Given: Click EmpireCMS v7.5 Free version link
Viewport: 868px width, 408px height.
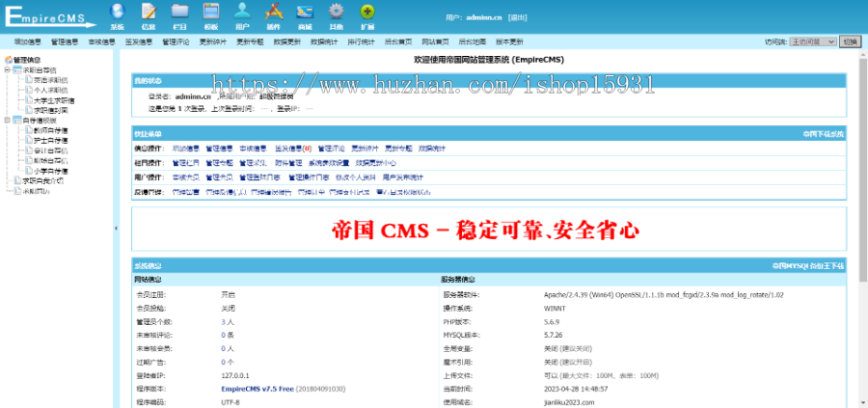Looking at the screenshot, I should point(258,389).
